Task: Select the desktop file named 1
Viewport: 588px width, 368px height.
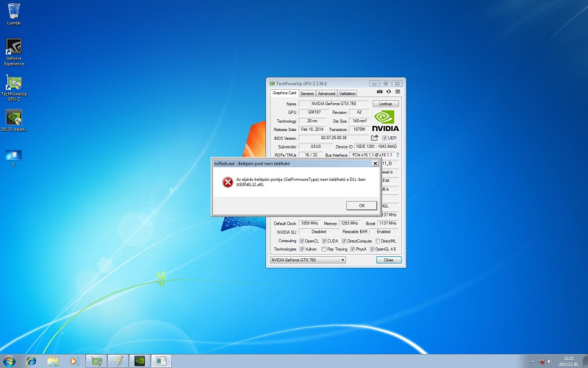Action: click(x=14, y=158)
